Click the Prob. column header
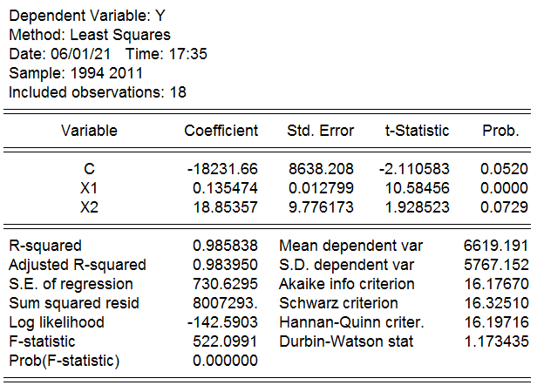This screenshot has height=392, width=544. (x=500, y=131)
